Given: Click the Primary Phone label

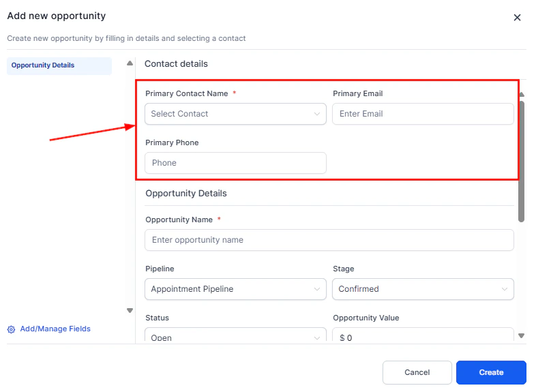Looking at the screenshot, I should tap(172, 143).
